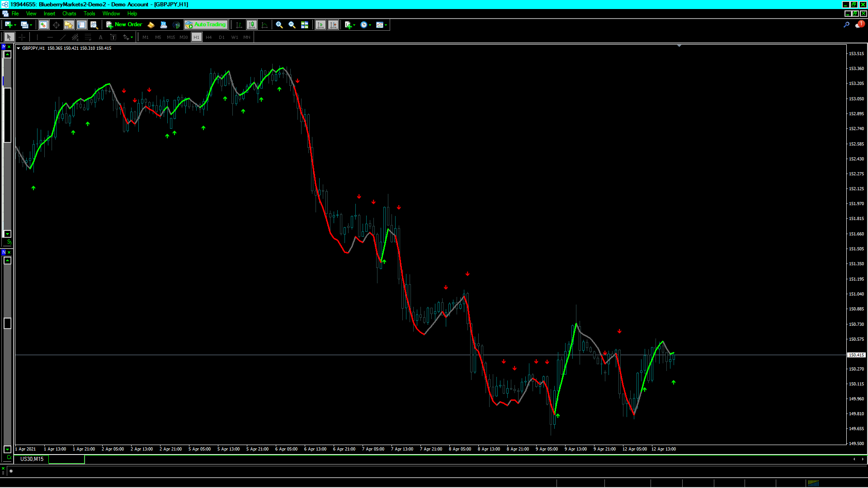Toggle the Chart Shift button
The width and height of the screenshot is (868, 488).
[333, 25]
